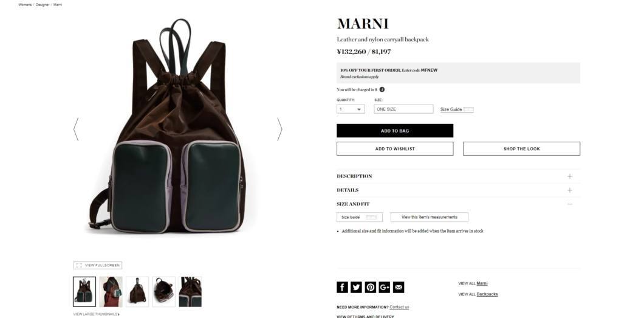Go to Designer breadcrumb
This screenshot has height=318, width=644.
point(43,4)
